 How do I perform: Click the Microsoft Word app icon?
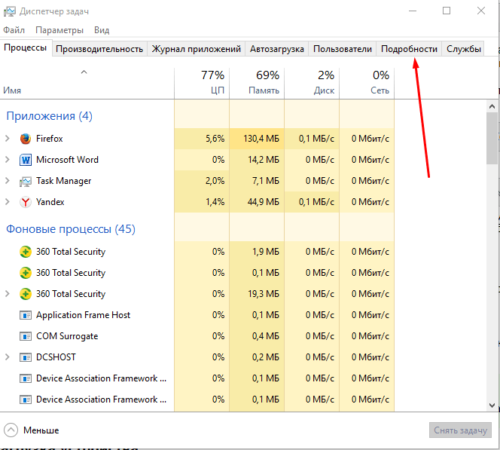click(25, 160)
